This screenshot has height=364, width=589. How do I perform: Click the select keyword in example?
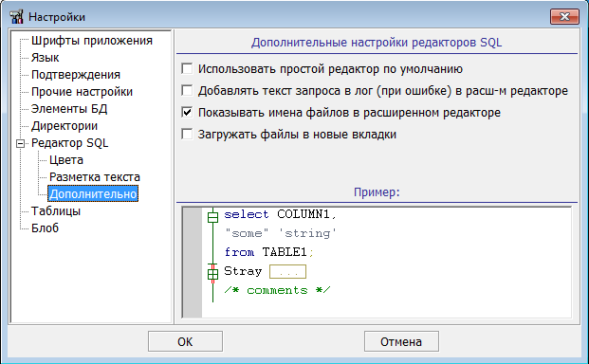tap(247, 214)
